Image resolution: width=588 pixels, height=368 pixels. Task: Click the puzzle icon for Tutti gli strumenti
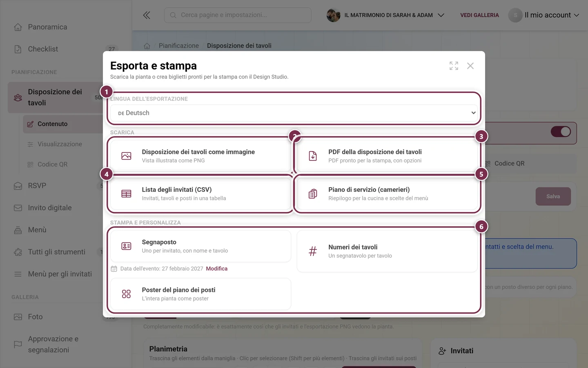click(18, 252)
